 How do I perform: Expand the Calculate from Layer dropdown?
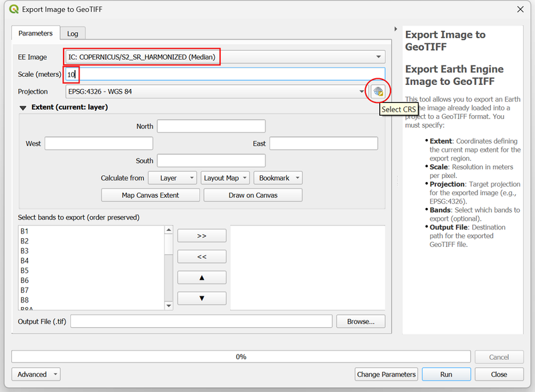tap(173, 178)
